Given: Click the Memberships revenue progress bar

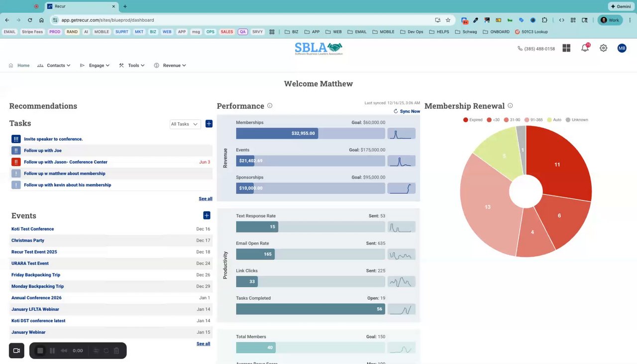Looking at the screenshot, I should click(311, 133).
